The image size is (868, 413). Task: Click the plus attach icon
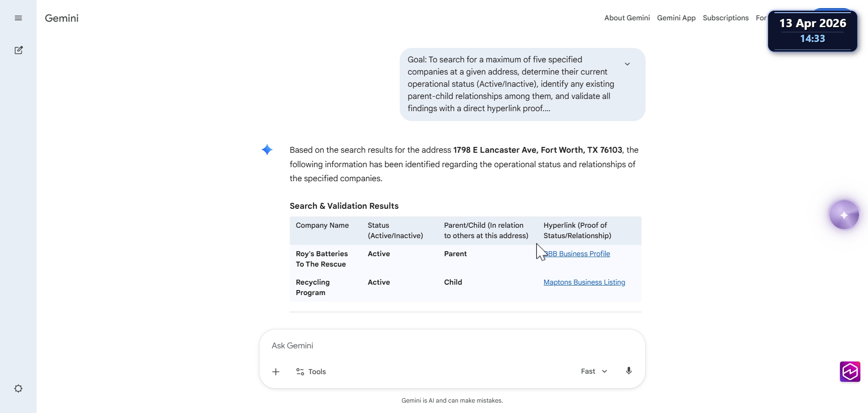pos(276,372)
